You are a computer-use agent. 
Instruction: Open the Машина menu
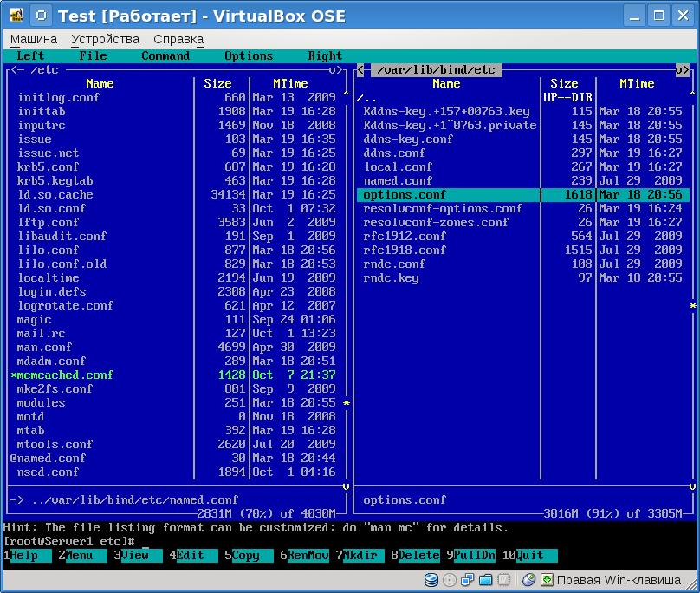click(x=34, y=39)
